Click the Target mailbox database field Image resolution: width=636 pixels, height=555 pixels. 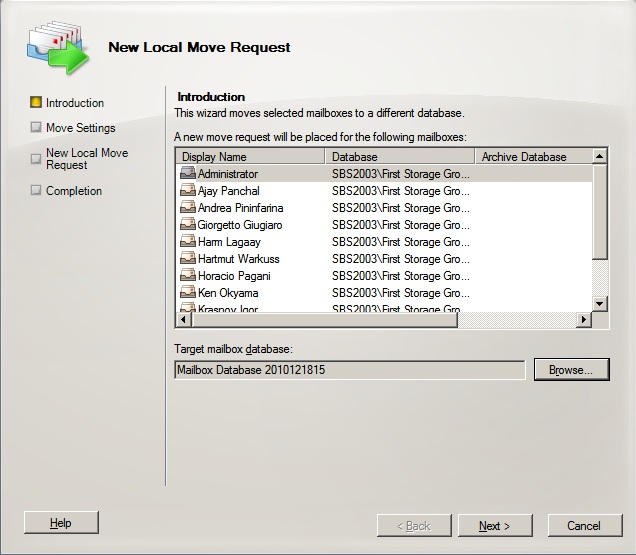point(350,370)
